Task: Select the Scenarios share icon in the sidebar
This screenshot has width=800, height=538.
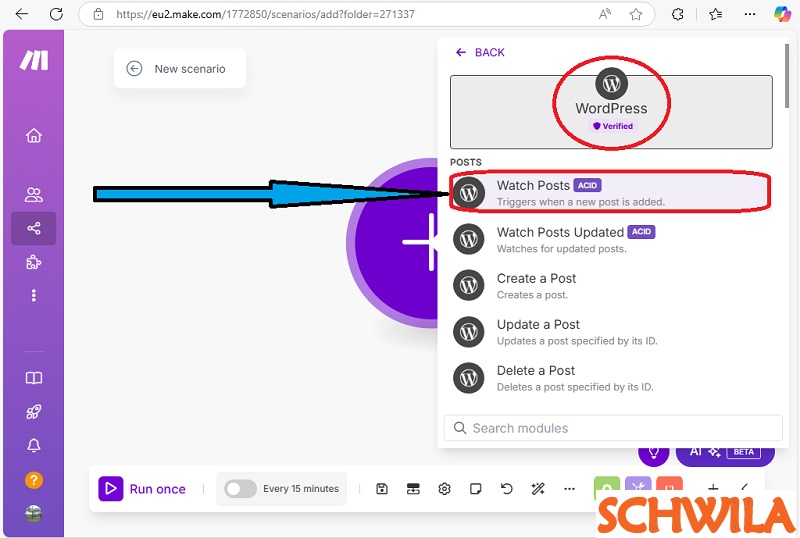Action: coord(34,228)
